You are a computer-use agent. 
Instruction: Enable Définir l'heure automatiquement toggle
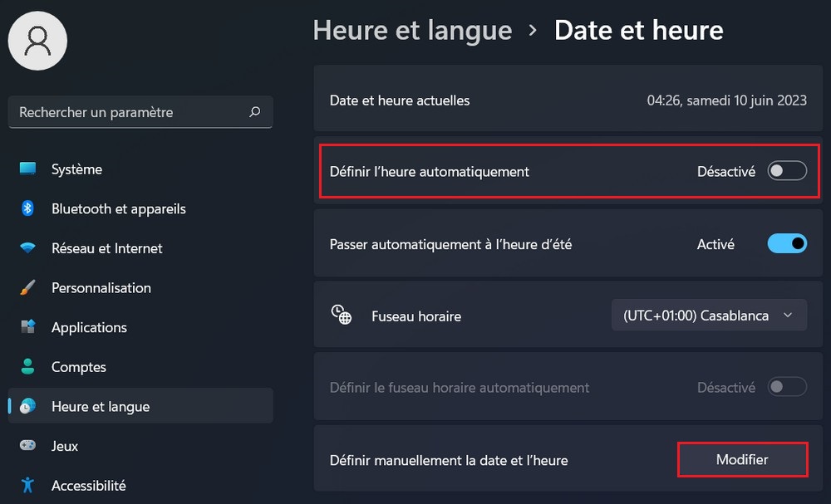(x=787, y=172)
